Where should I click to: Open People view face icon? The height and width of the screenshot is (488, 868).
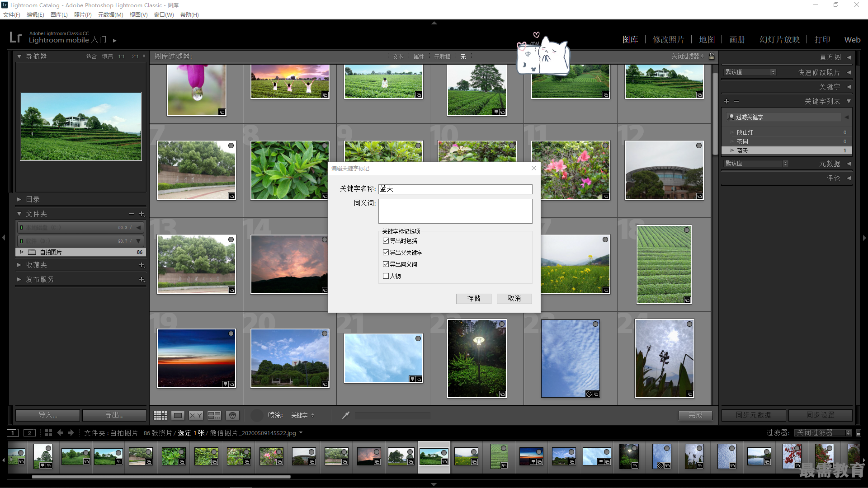coord(232,415)
